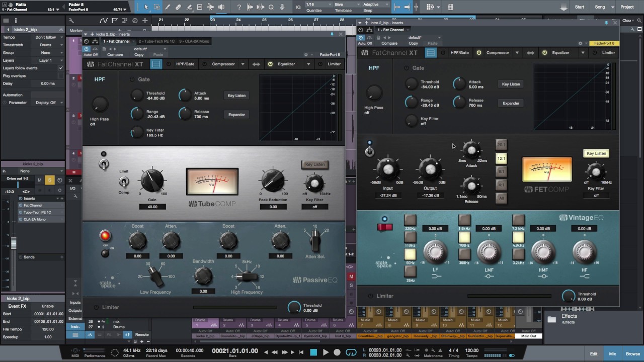The width and height of the screenshot is (644, 362).
Task: Toggle Equalizer power in kicks Fat Channel
Action: pyautogui.click(x=270, y=64)
